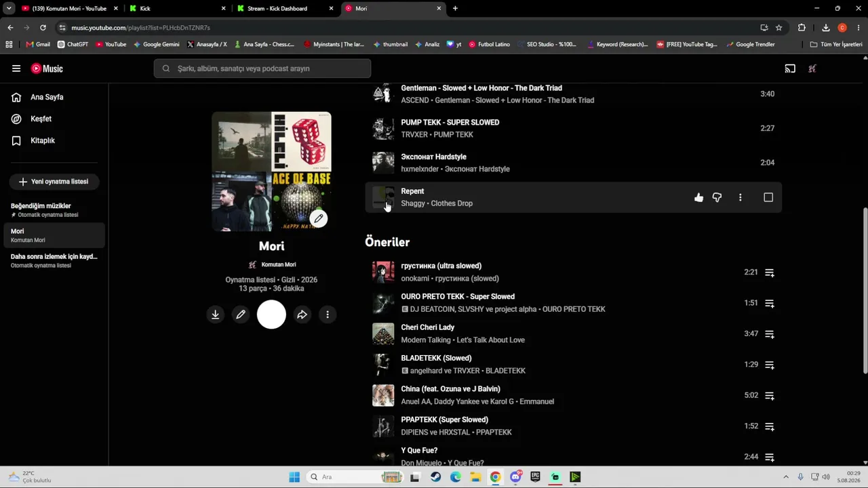Add China (feat. Ozuna) to the playlist
The width and height of the screenshot is (868, 488).
coord(770,396)
